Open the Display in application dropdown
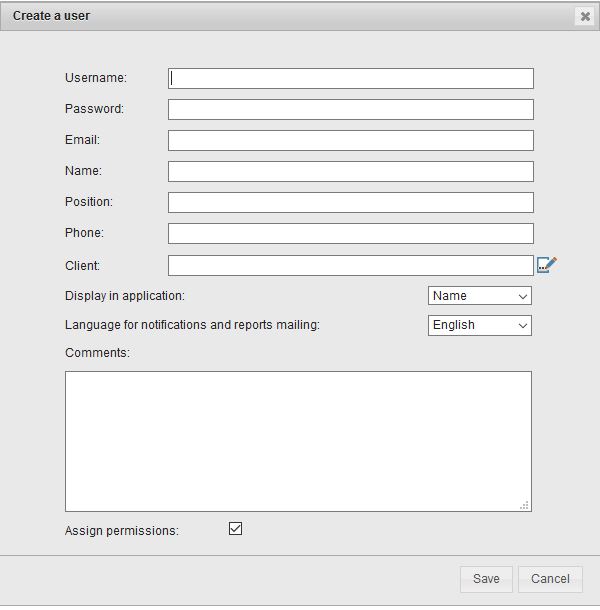This screenshot has width=600, height=610. pos(480,296)
